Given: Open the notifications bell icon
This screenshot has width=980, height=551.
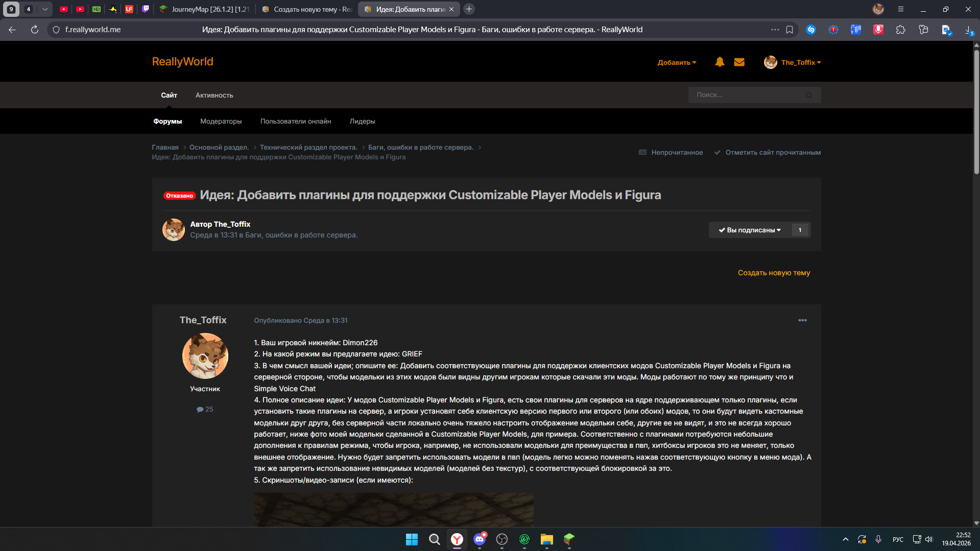Looking at the screenshot, I should coord(720,62).
